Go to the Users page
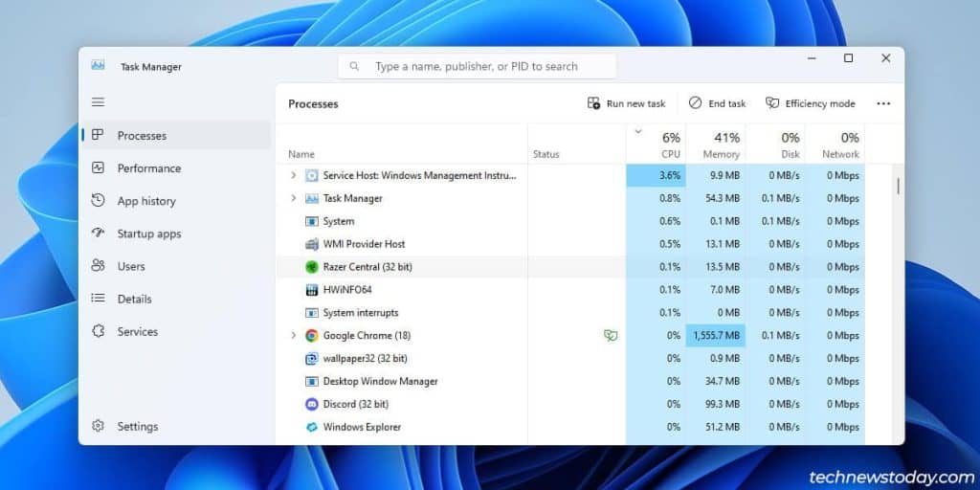The height and width of the screenshot is (490, 980). coord(177,266)
